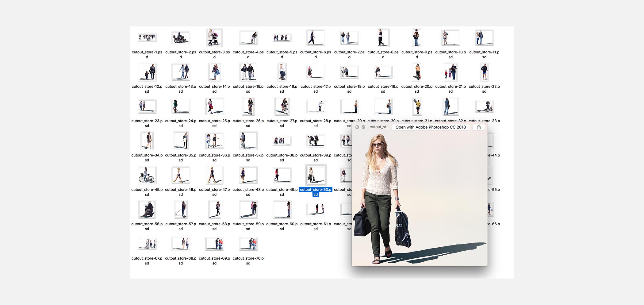Click cutout_store-60.psd thumbnail

pos(282,210)
